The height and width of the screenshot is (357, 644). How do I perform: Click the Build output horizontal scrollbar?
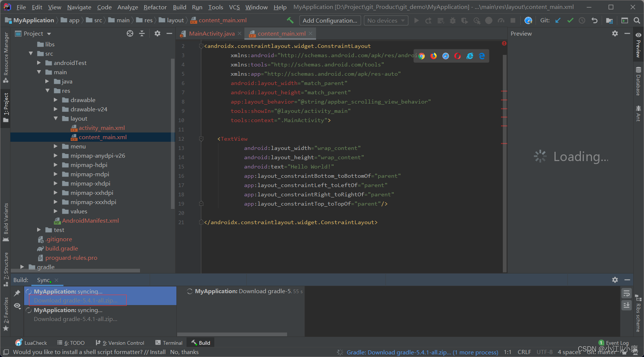coord(232,334)
